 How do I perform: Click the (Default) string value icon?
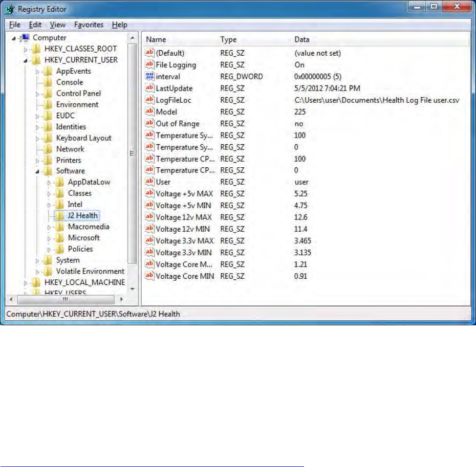pyautogui.click(x=149, y=53)
